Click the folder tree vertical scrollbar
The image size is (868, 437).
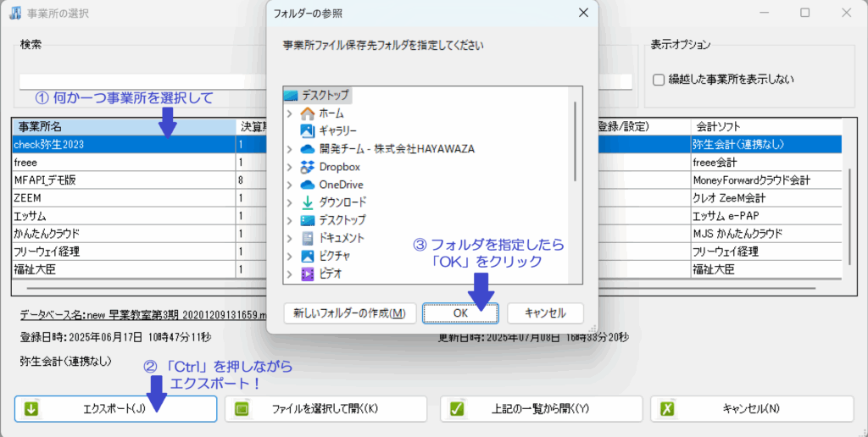pyautogui.click(x=576, y=141)
